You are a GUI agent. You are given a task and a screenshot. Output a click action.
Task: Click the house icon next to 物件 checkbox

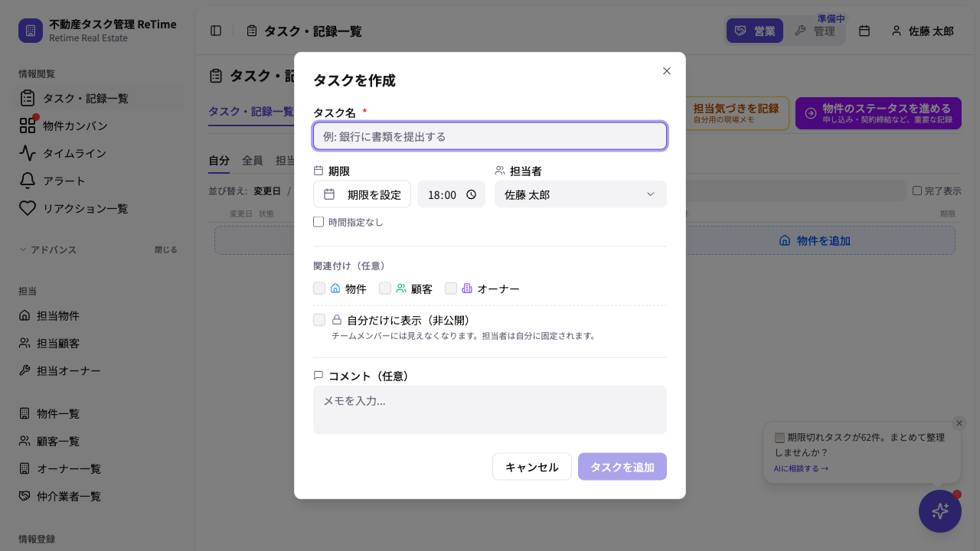pyautogui.click(x=335, y=289)
